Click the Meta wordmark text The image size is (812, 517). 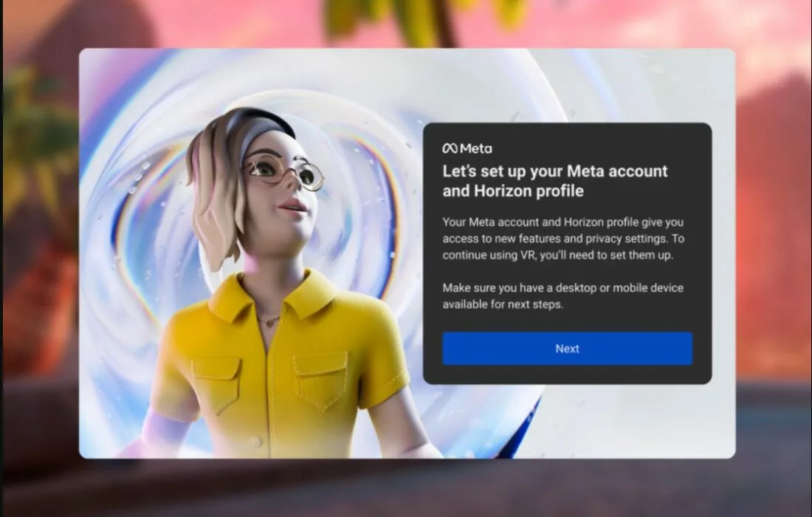point(476,148)
